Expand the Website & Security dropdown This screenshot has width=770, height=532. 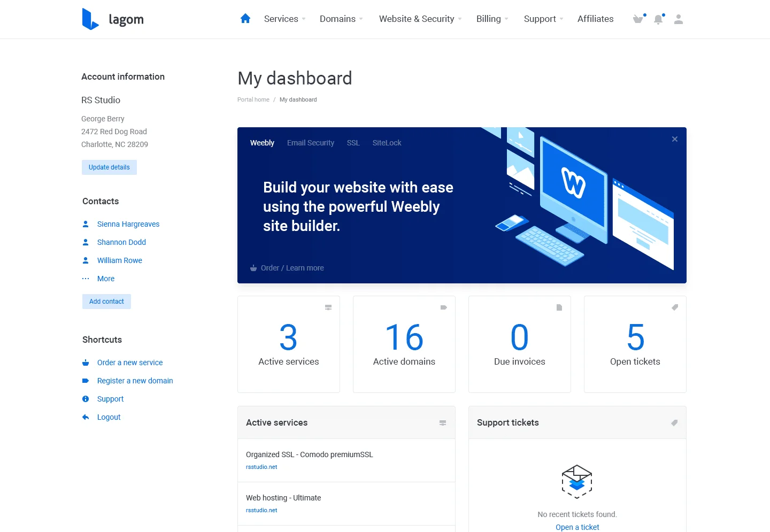pos(421,19)
